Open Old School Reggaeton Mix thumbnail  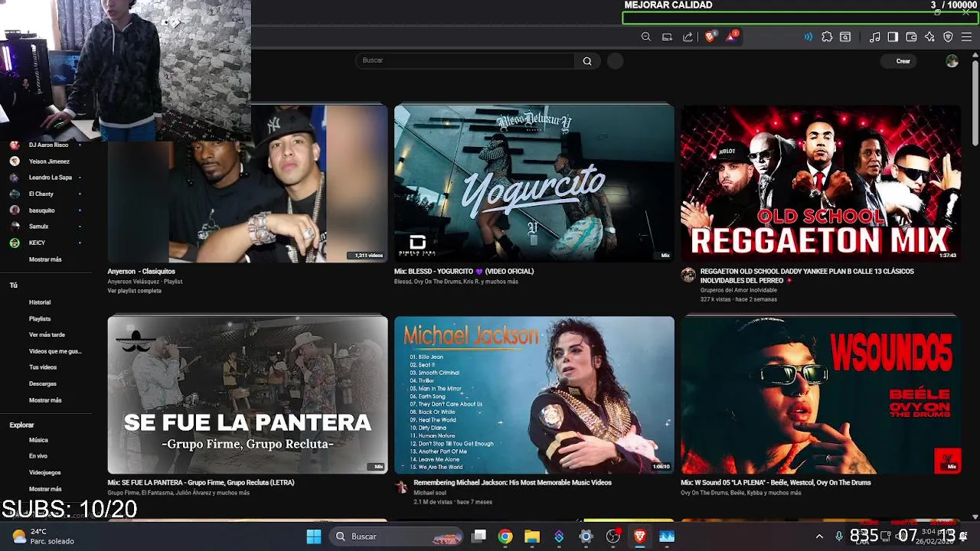[821, 184]
